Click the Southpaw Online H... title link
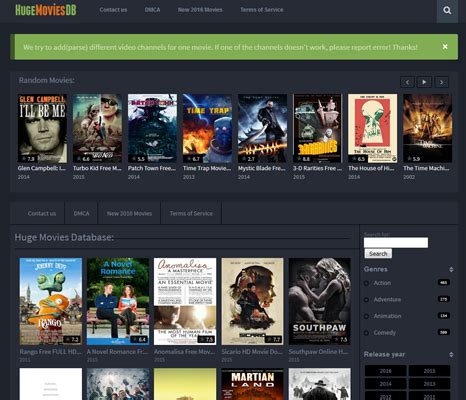The height and width of the screenshot is (400, 466). (x=318, y=352)
